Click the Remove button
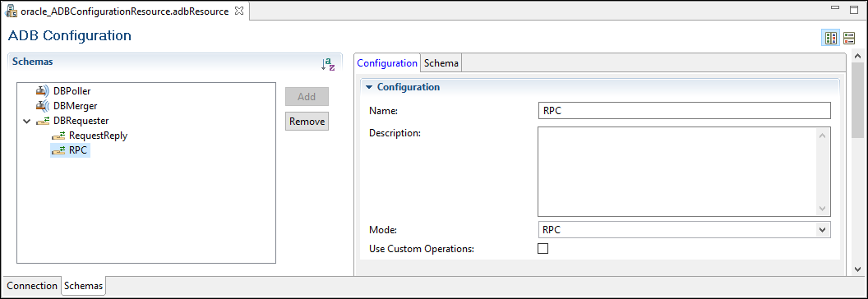This screenshot has height=299, width=868. 307,122
